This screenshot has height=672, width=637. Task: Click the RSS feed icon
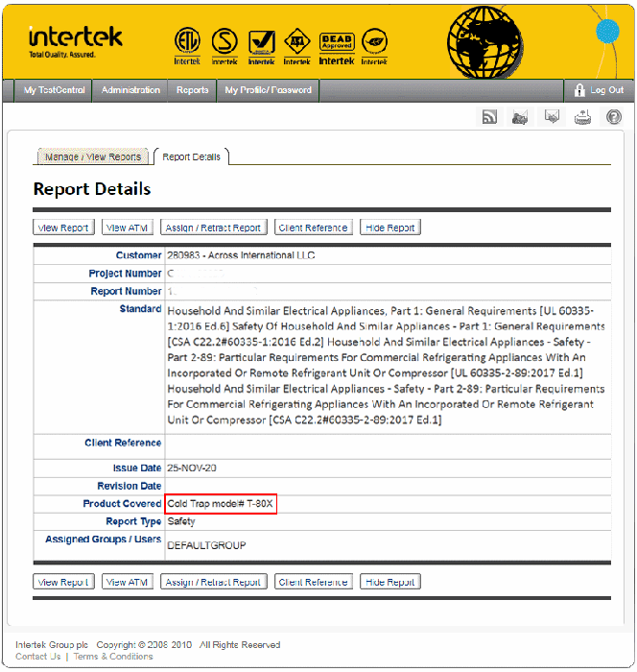tap(490, 117)
